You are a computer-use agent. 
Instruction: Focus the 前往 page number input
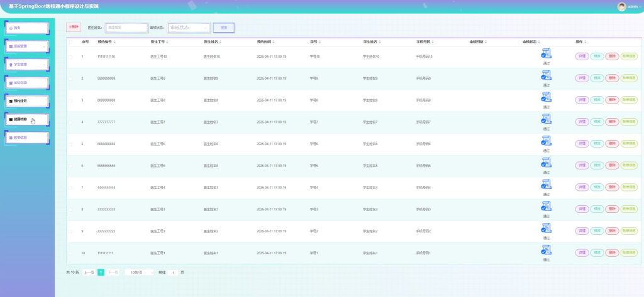pyautogui.click(x=173, y=273)
